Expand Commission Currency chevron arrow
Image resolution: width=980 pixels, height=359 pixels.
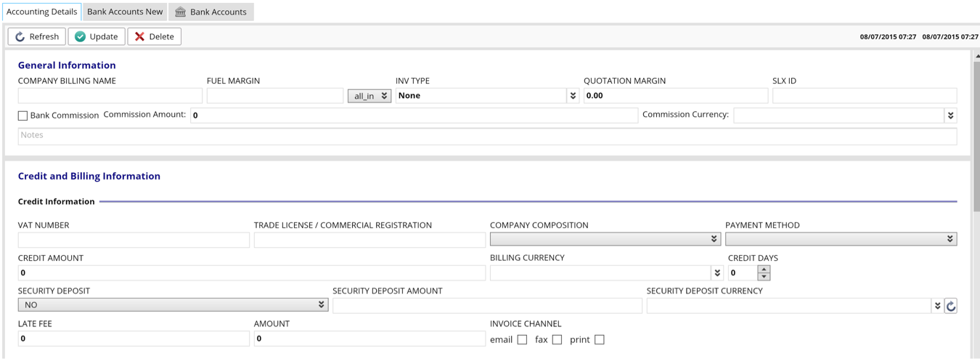[950, 115]
